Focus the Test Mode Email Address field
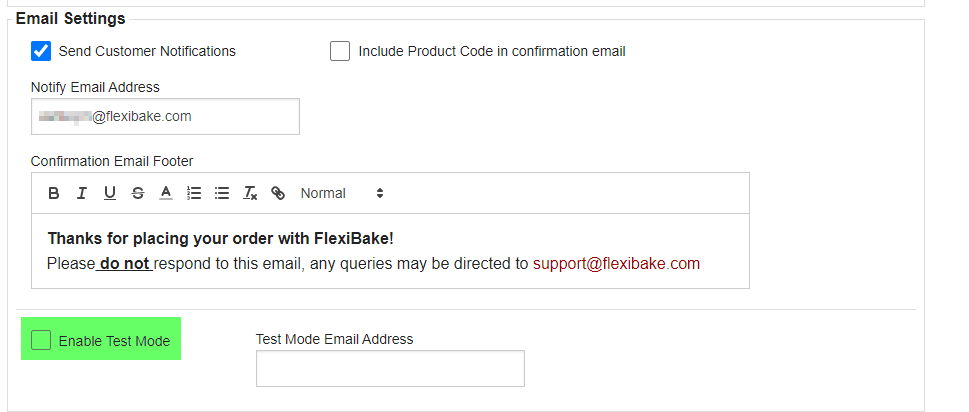This screenshot has width=969, height=412. [390, 368]
